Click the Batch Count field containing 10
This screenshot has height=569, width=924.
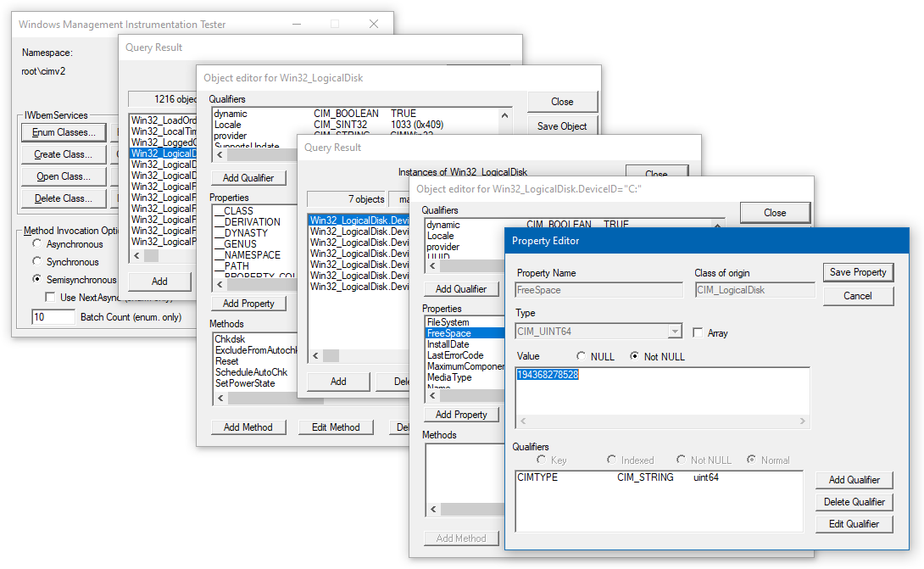point(53,317)
